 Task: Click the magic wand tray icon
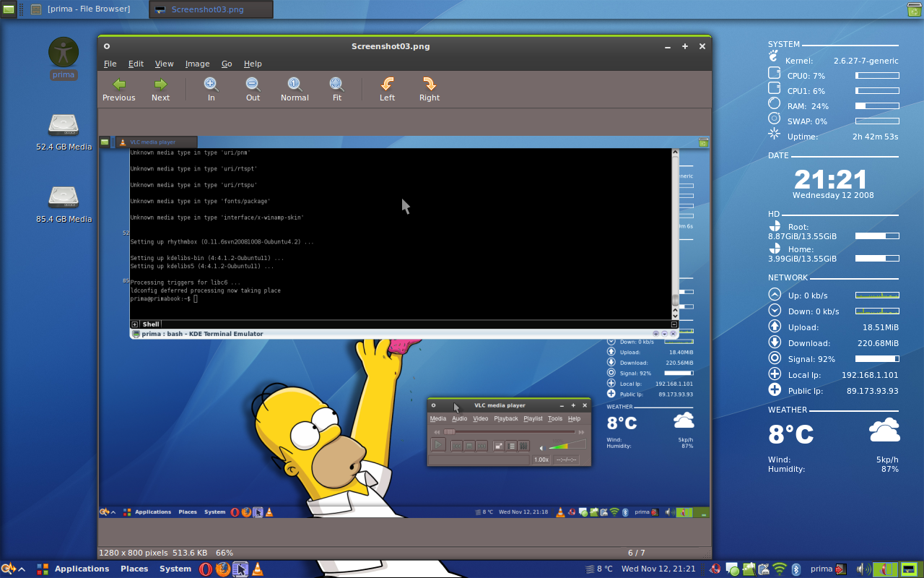pyautogui.click(x=749, y=569)
